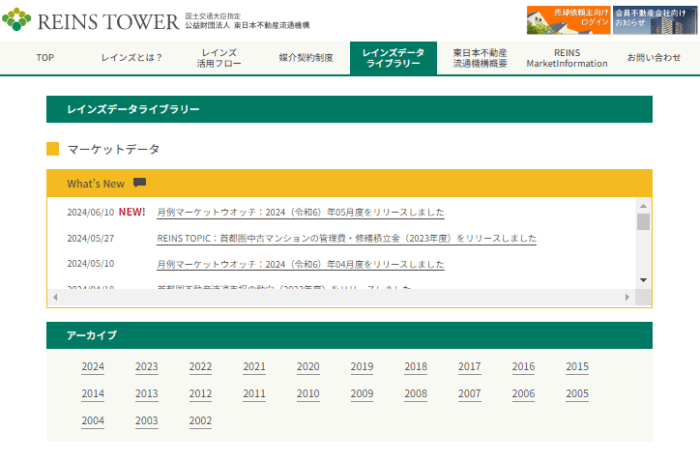The height and width of the screenshot is (461, 700).
Task: Open the member company notice banner
Action: coord(653,20)
